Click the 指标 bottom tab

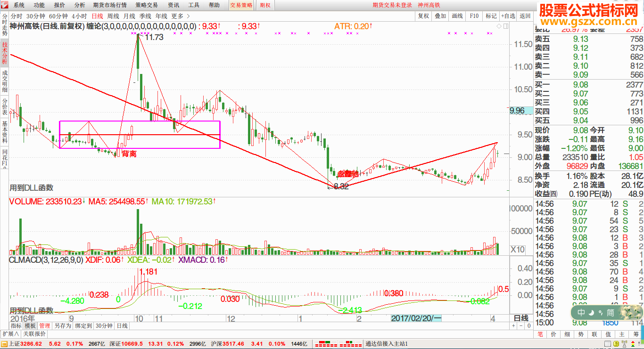pyautogui.click(x=16, y=326)
